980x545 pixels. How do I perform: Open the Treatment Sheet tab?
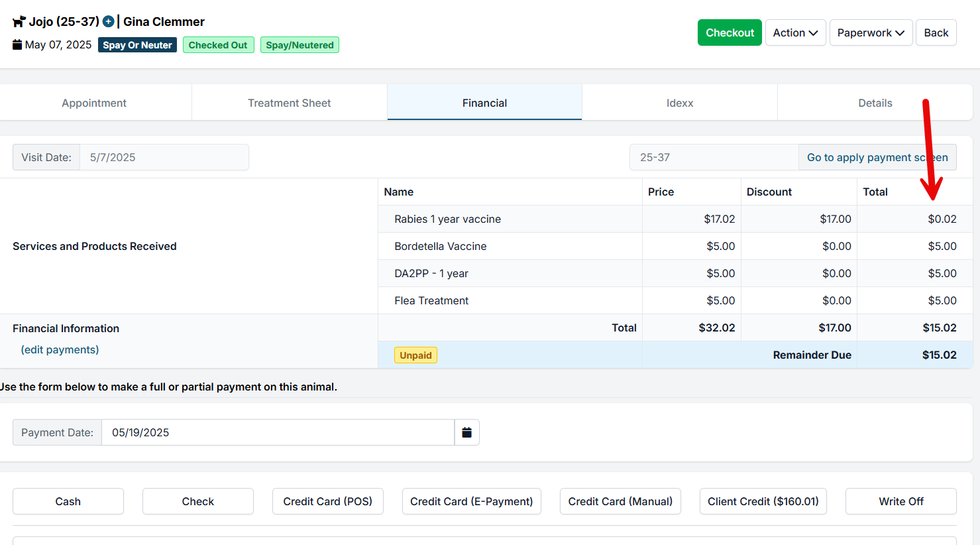(289, 103)
